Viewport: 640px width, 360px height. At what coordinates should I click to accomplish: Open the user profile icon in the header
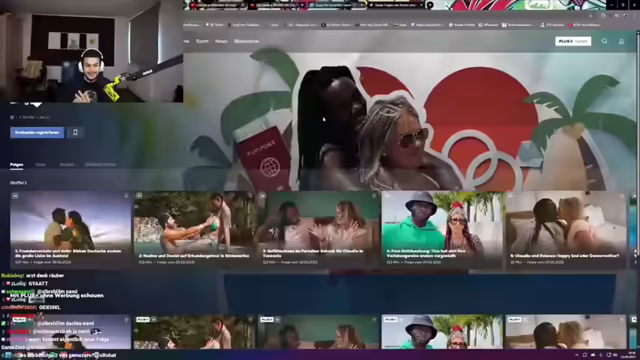[621, 41]
